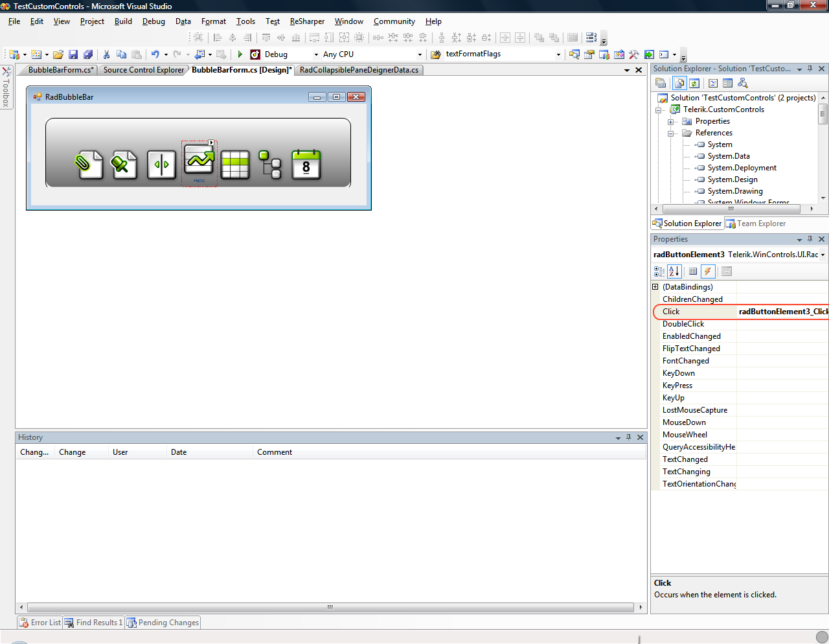Select the System.Drawing reference
829x644 pixels.
(x=735, y=191)
